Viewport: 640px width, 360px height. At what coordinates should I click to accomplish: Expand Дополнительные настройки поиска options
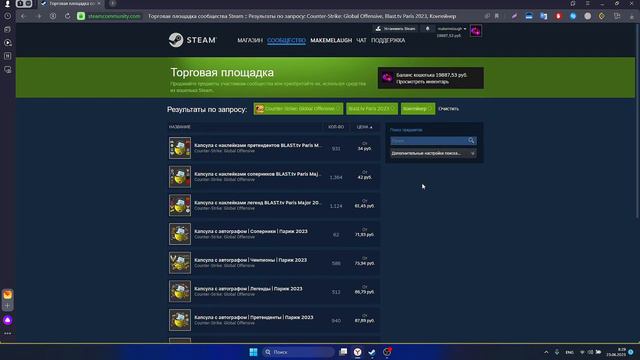(x=433, y=153)
